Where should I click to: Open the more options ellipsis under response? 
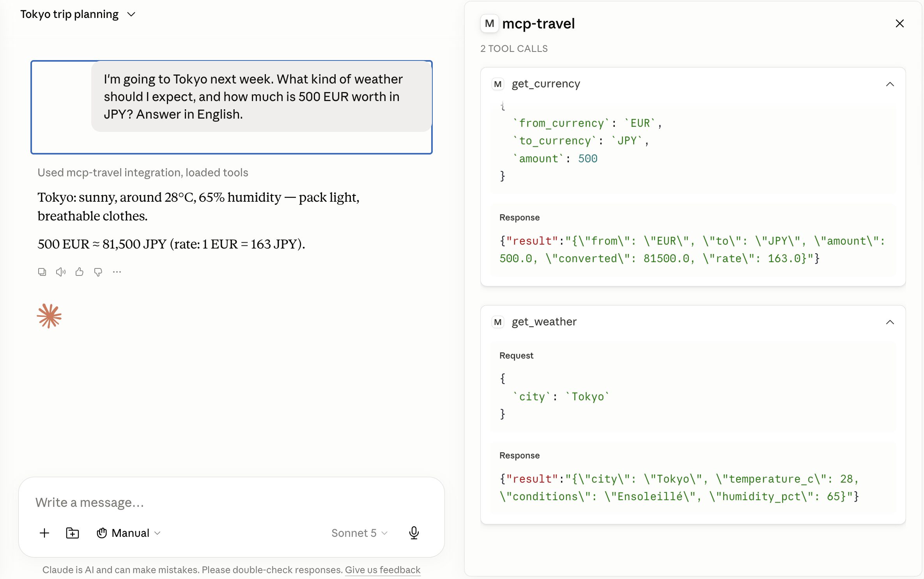[x=117, y=272]
